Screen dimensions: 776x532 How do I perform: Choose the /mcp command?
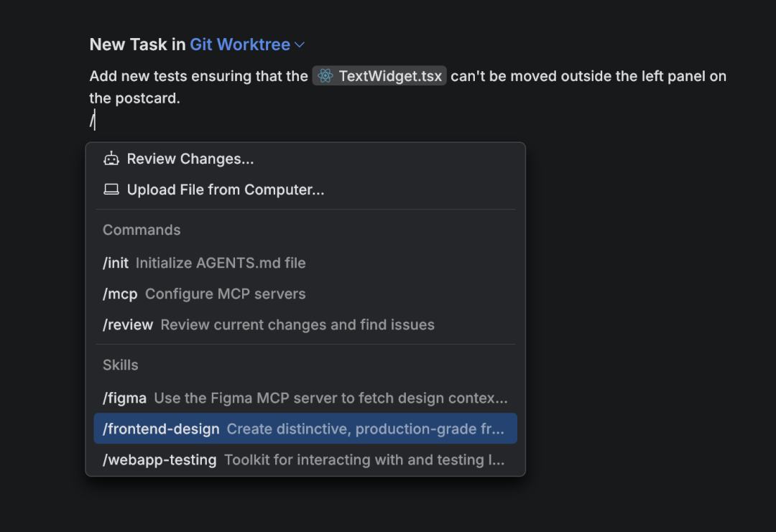click(119, 294)
